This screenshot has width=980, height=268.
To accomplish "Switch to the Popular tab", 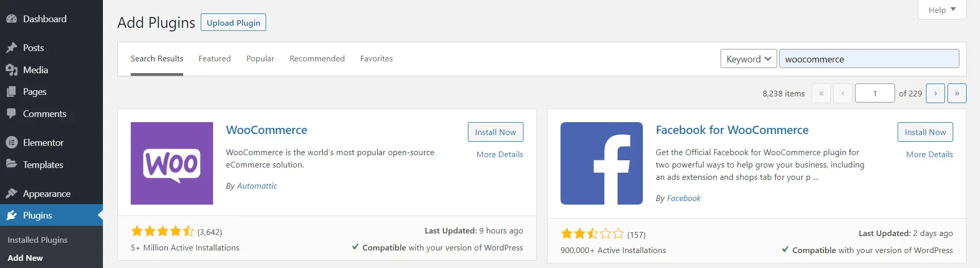I will tap(260, 59).
